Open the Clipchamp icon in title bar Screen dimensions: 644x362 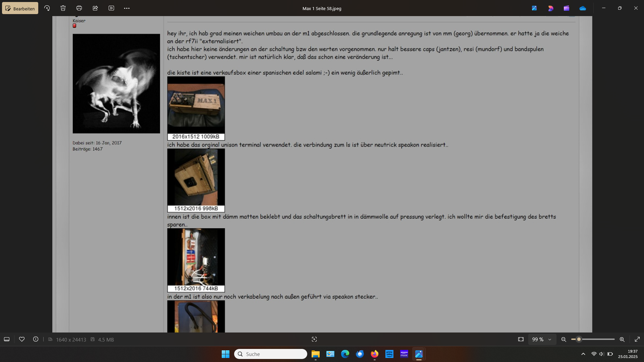[x=550, y=8]
